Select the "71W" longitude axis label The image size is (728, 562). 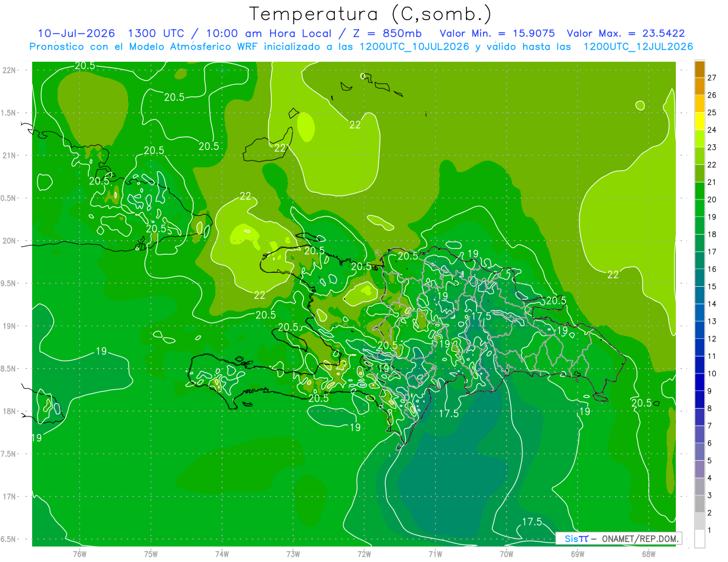click(x=435, y=554)
